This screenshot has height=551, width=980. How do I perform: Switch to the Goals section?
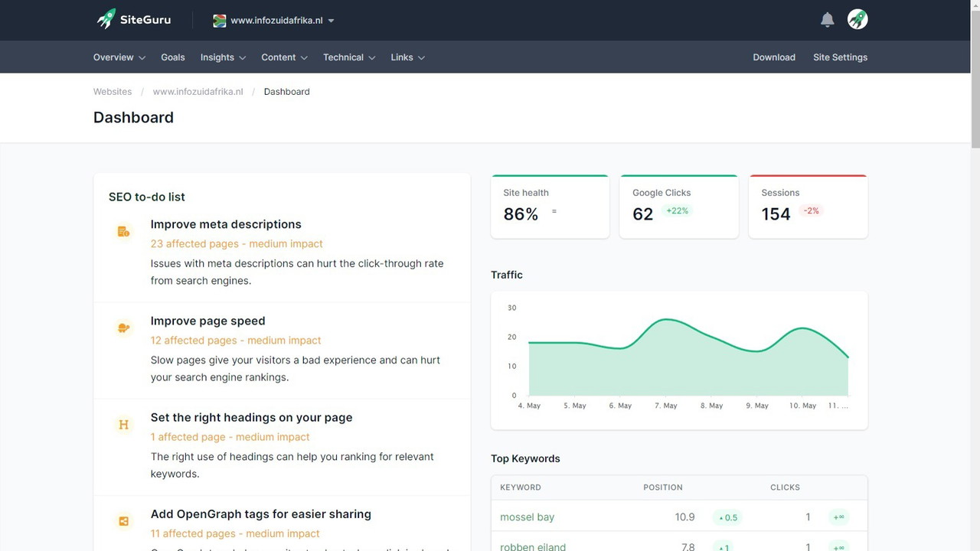(172, 57)
